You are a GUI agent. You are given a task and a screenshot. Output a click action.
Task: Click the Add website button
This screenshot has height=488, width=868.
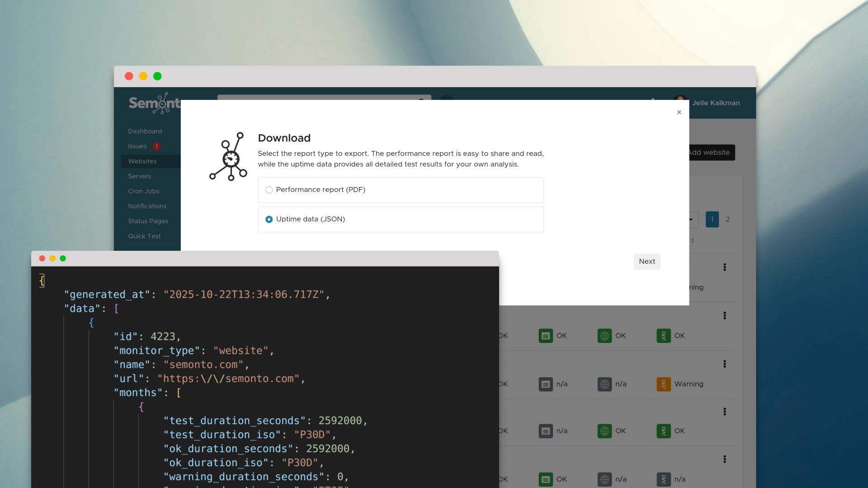[x=711, y=153]
